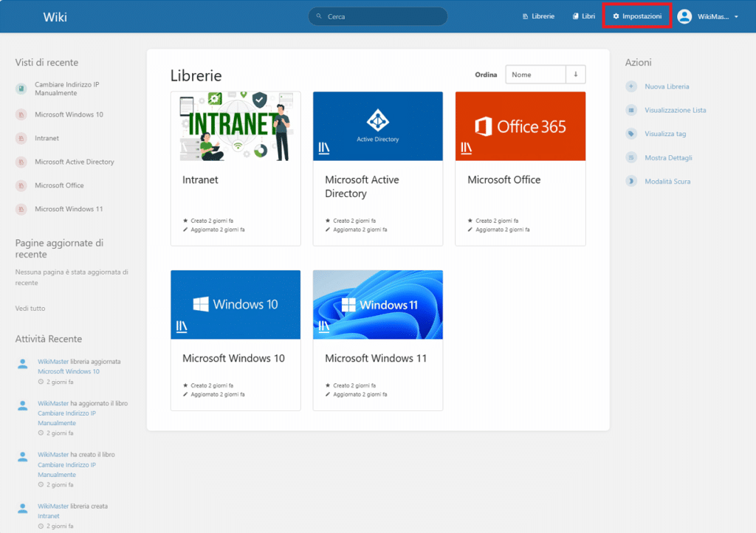Click WikiMaster in libreria aggiornata activity
The width and height of the screenshot is (756, 533).
(x=53, y=362)
